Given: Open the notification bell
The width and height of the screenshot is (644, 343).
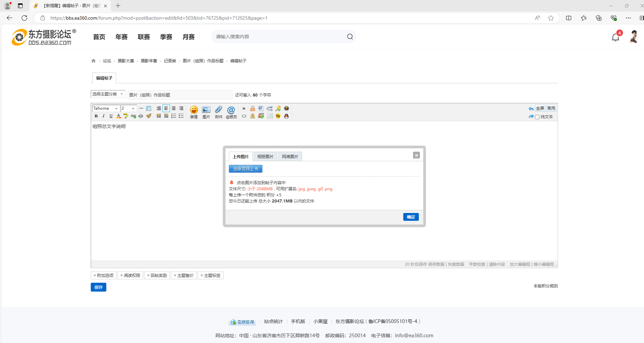Looking at the screenshot, I should [615, 37].
